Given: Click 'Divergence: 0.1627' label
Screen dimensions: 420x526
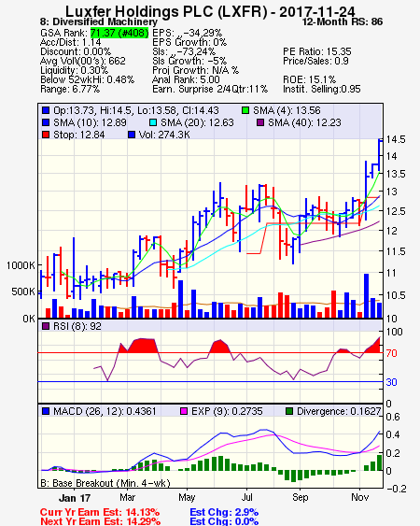Looking at the screenshot, I should [339, 411].
